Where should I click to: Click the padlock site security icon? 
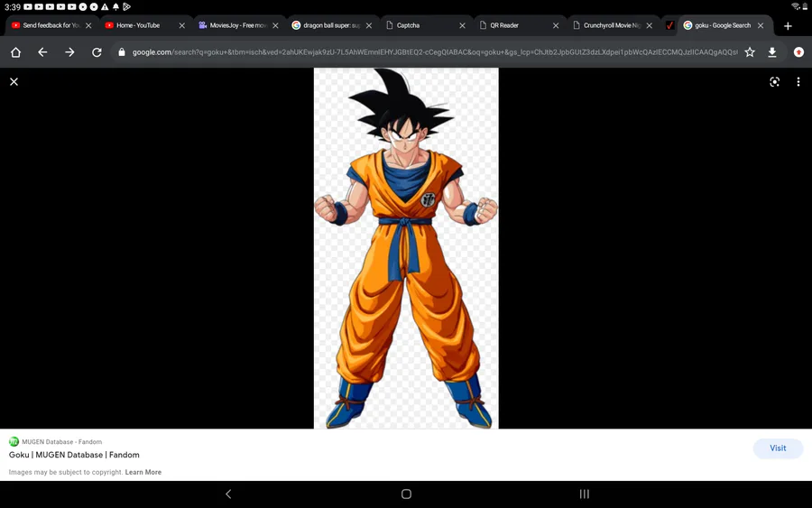pos(122,52)
